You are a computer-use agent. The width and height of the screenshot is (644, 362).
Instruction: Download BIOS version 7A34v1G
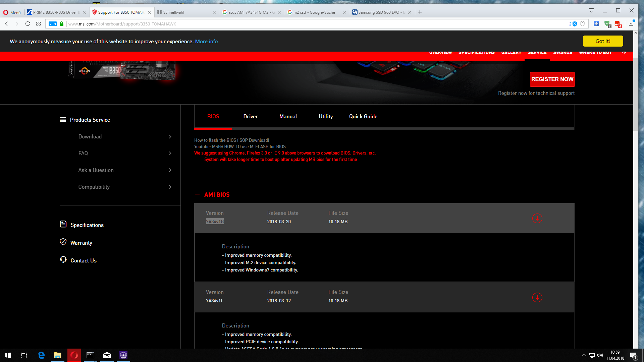[x=537, y=218]
